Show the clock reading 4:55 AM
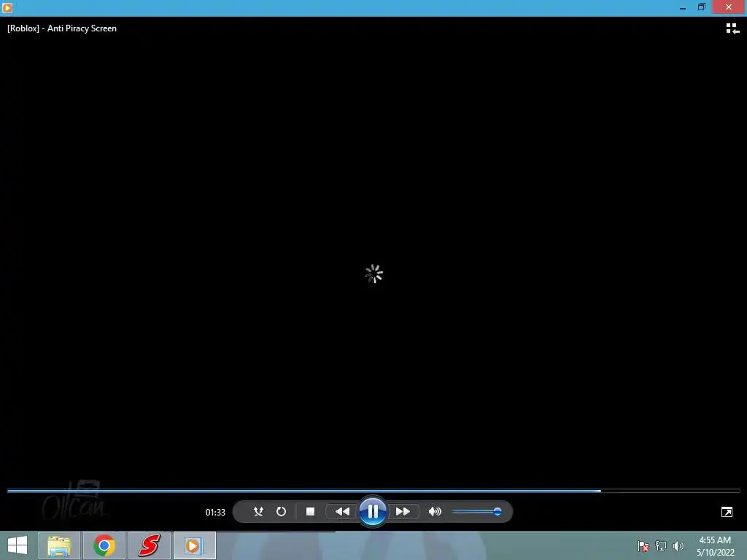Viewport: 747px width, 560px height. click(x=715, y=540)
